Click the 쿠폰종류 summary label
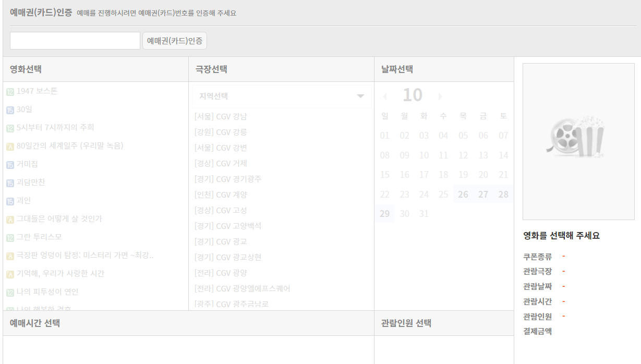Image resolution: width=641 pixels, height=364 pixels. (538, 257)
